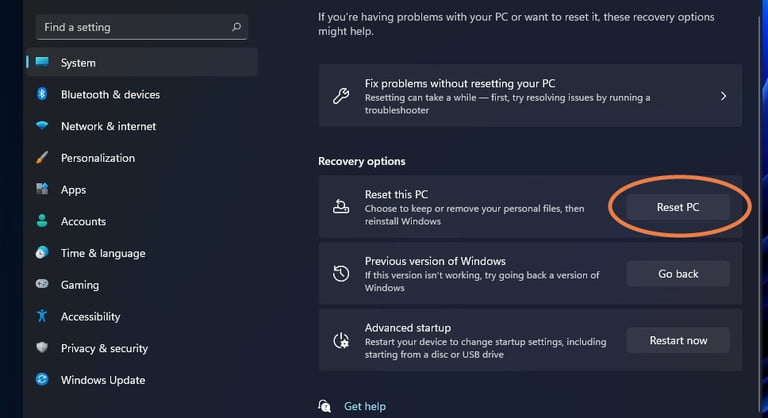Click the Go back button
Viewport: 768px width, 418px height.
point(678,274)
